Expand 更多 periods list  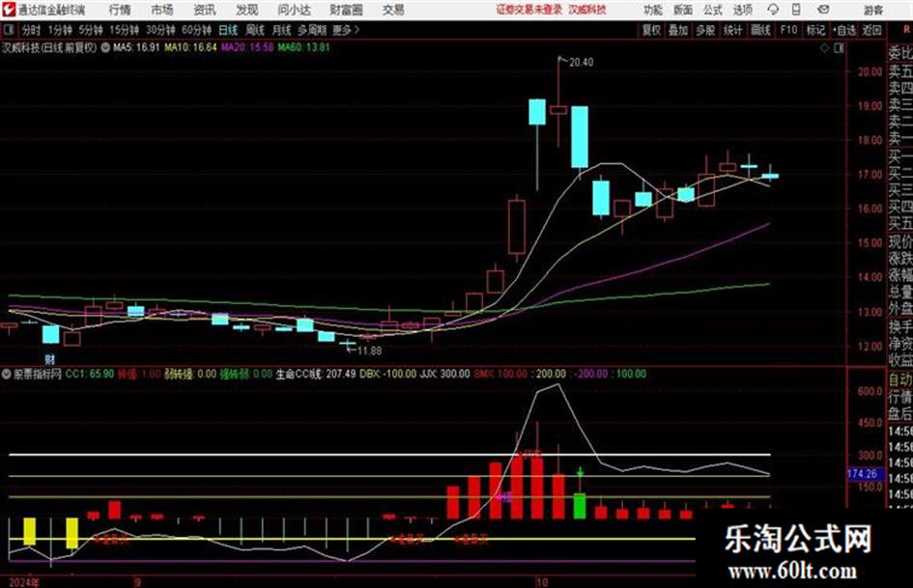point(345,30)
